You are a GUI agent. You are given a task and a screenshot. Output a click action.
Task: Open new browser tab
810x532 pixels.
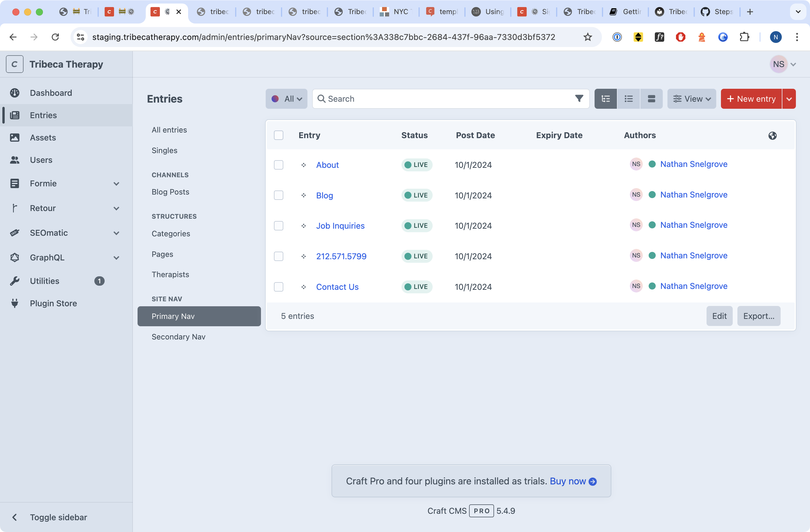tap(750, 11)
